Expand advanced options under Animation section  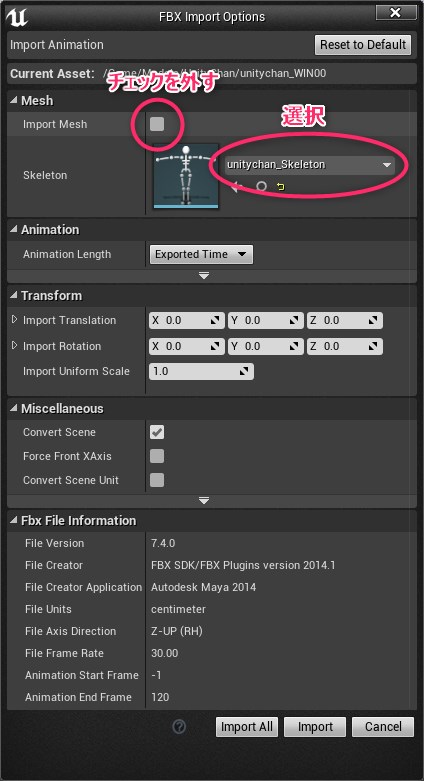tap(204, 276)
